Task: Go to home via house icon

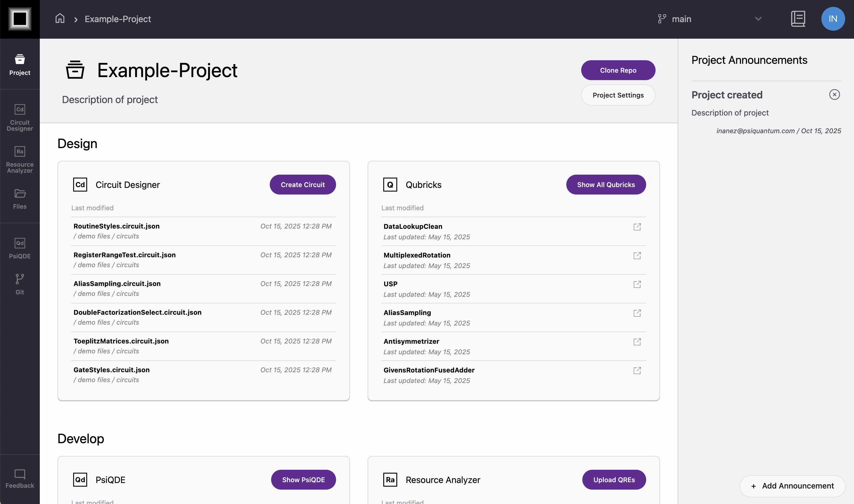Action: pyautogui.click(x=60, y=18)
